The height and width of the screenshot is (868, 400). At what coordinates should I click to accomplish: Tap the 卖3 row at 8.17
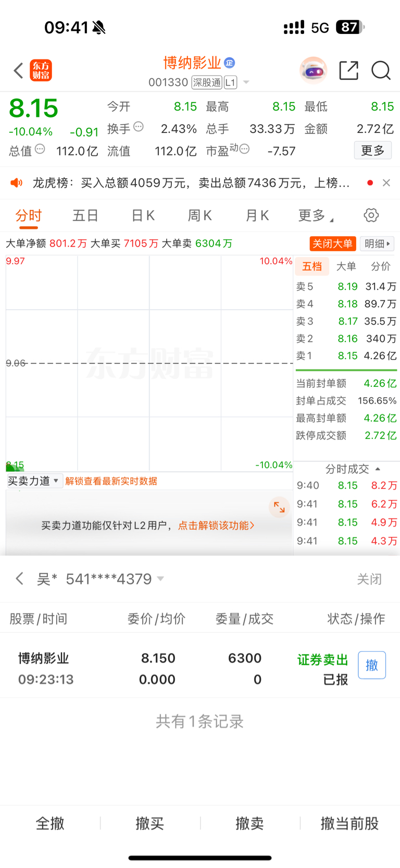pos(346,321)
